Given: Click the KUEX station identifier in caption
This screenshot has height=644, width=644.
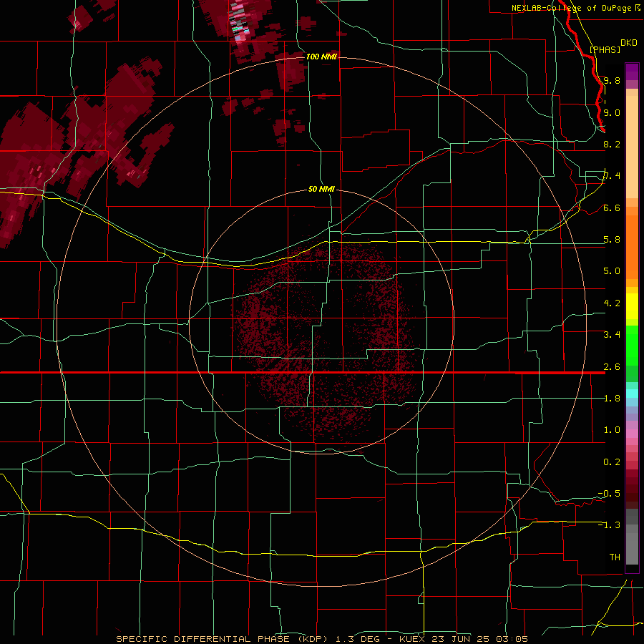Looking at the screenshot, I should click(413, 639).
